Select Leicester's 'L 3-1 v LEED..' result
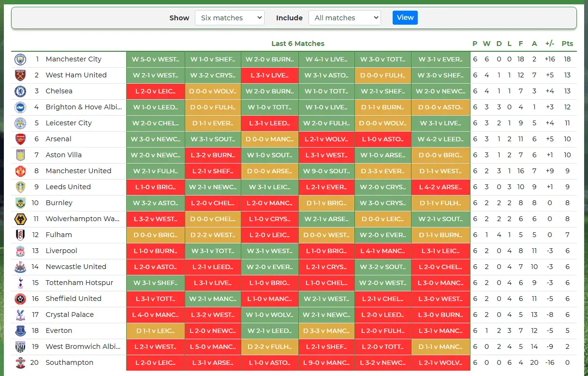Image resolution: width=588 pixels, height=376 pixels. (270, 123)
